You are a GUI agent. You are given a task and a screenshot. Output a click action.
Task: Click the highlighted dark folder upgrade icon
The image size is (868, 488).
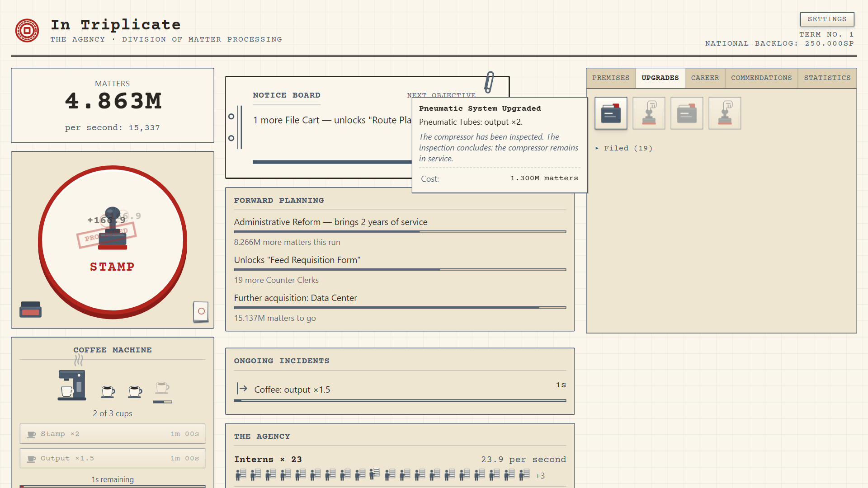[x=611, y=113]
